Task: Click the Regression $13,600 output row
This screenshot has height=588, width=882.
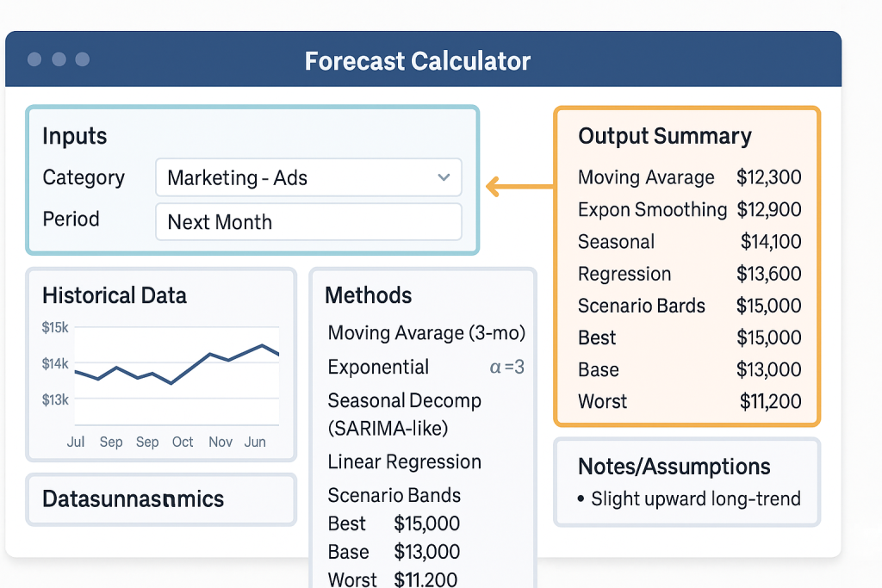Action: (689, 274)
